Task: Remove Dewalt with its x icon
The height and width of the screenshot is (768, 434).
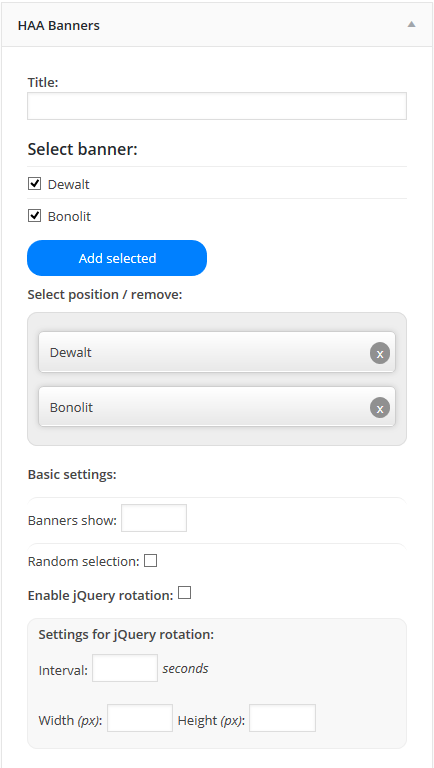Action: [380, 353]
